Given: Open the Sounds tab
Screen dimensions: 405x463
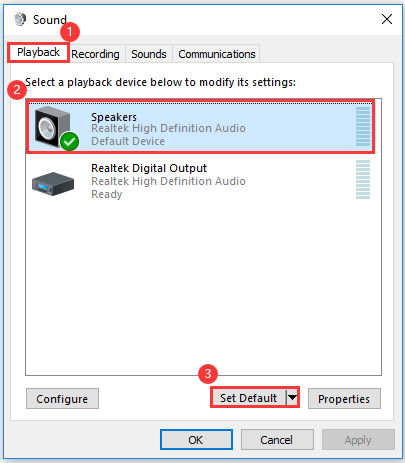Looking at the screenshot, I should click(x=149, y=54).
